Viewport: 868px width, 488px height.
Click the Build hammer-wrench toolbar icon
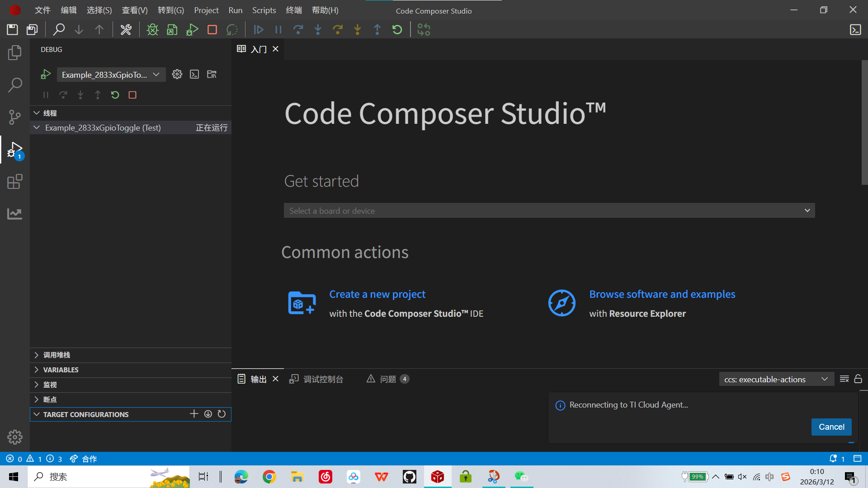[x=126, y=30]
